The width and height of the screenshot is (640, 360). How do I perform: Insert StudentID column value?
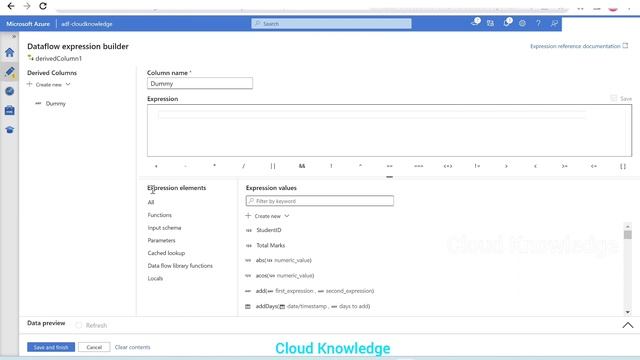pyautogui.click(x=269, y=230)
